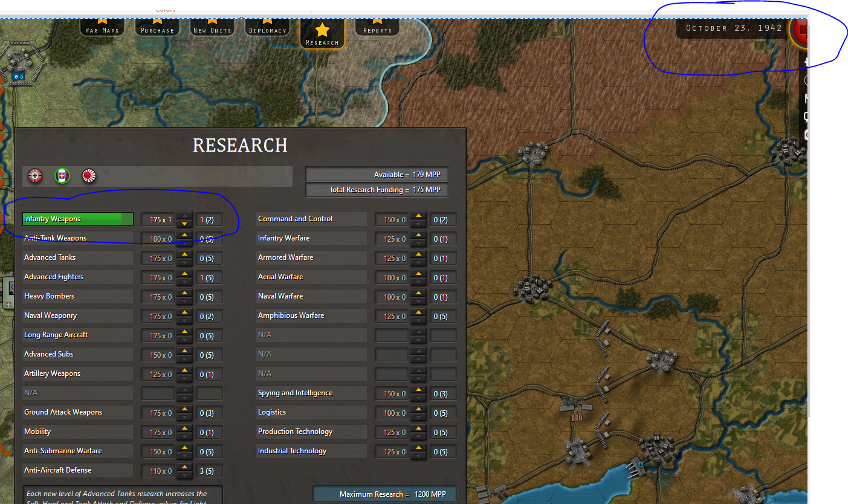The image size is (848, 504).
Task: Select the Japanese rising sun flag icon
Action: click(x=89, y=176)
